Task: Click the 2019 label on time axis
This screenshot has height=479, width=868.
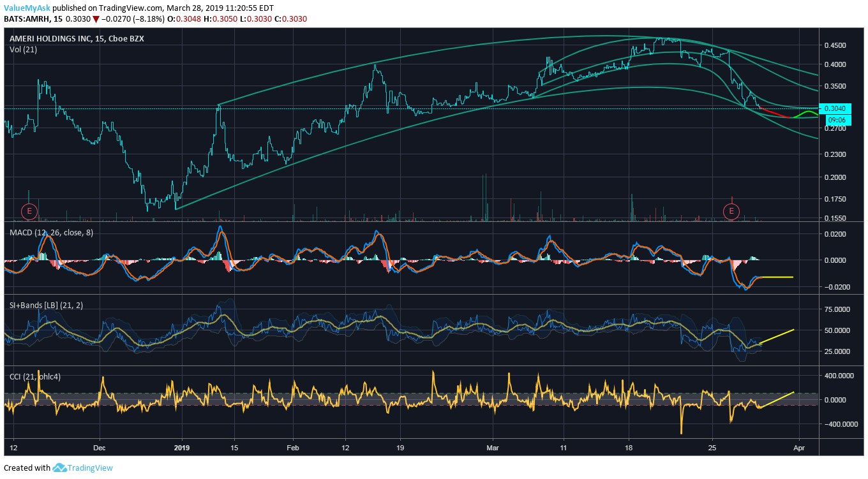Action: [x=183, y=448]
